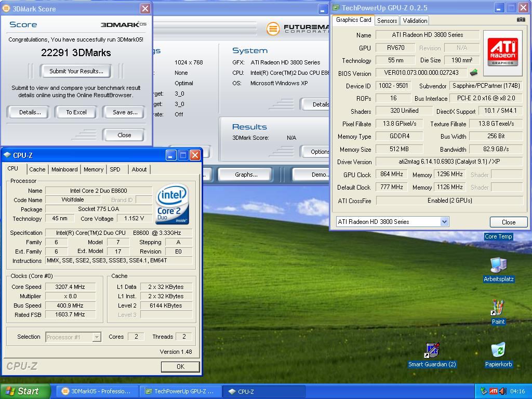Image resolution: width=532 pixels, height=399 pixels.
Task: Open the Validation tab in GPU-Z
Action: (x=415, y=20)
